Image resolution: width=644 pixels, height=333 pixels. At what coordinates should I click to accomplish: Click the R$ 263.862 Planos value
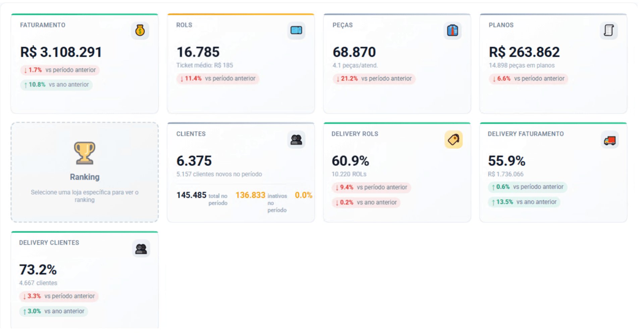(524, 52)
